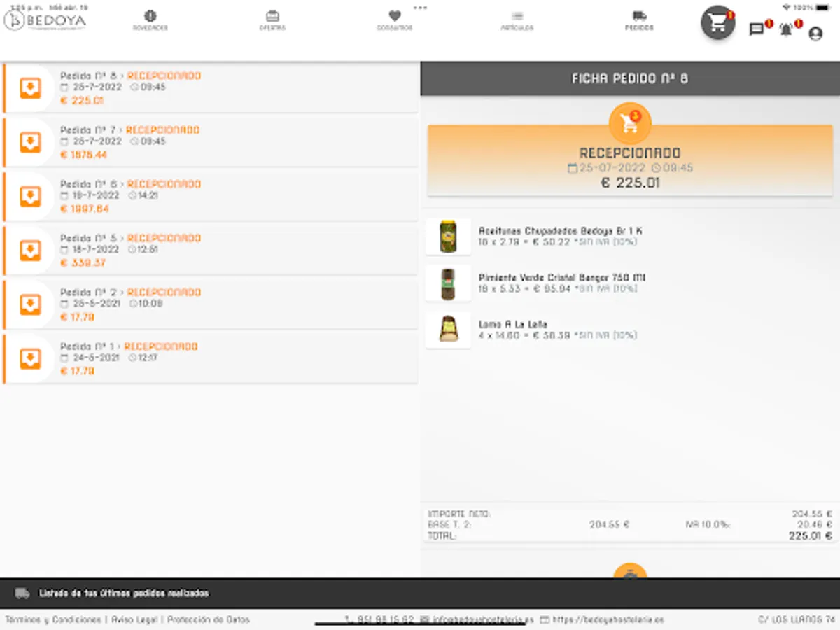The image size is (840, 630).
Task: Open the Artículos section
Action: pyautogui.click(x=517, y=21)
